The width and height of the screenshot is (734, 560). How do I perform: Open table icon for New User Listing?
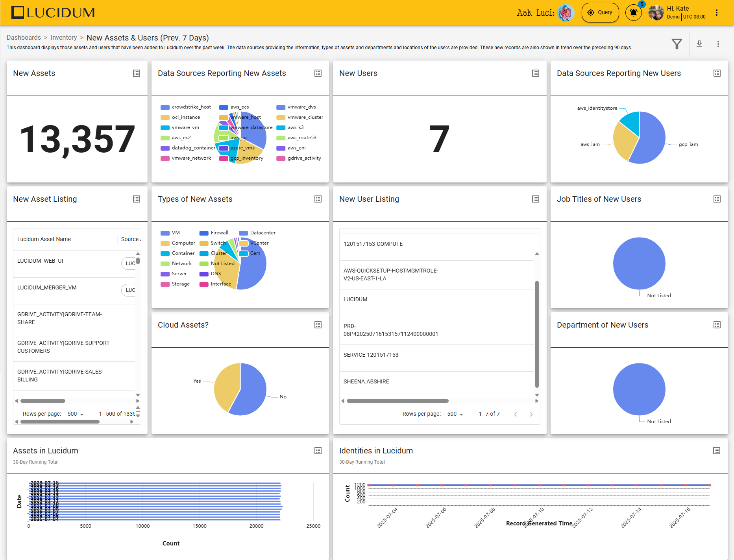pyautogui.click(x=536, y=199)
